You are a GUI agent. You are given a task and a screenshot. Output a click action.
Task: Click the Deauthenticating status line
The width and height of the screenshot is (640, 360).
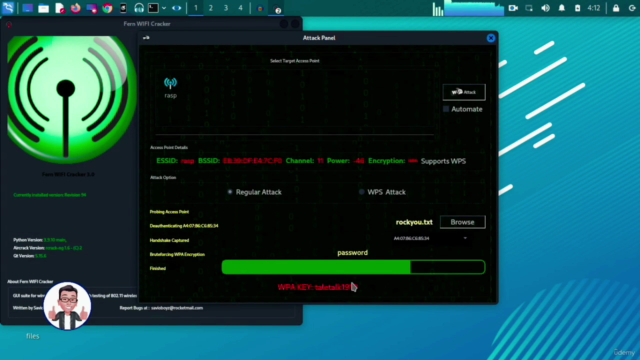click(x=184, y=226)
